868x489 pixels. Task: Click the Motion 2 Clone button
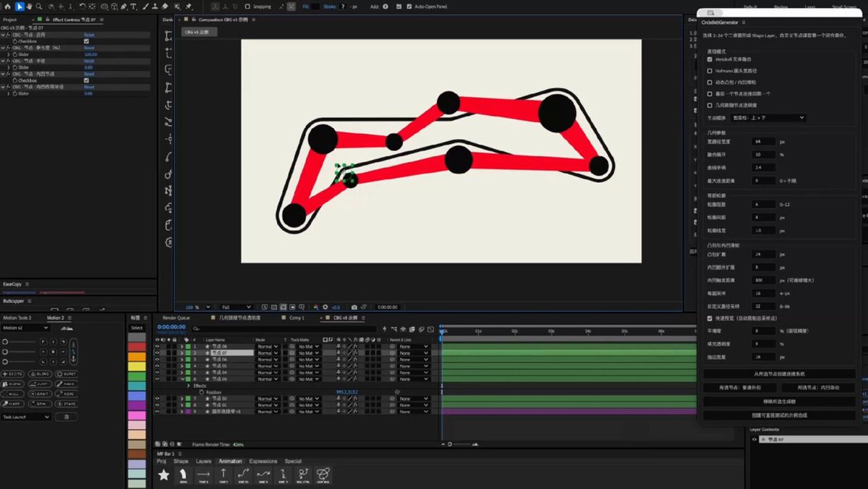[x=13, y=383]
